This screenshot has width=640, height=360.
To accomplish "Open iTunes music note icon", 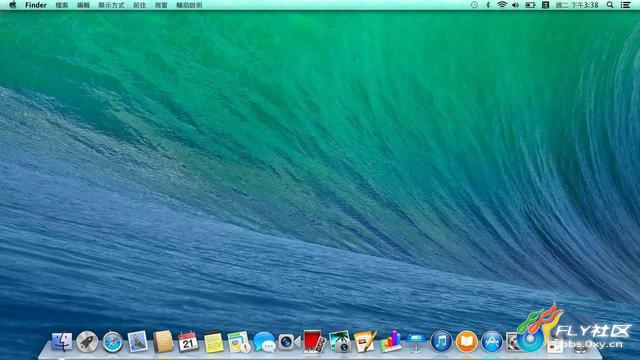I will [x=441, y=342].
